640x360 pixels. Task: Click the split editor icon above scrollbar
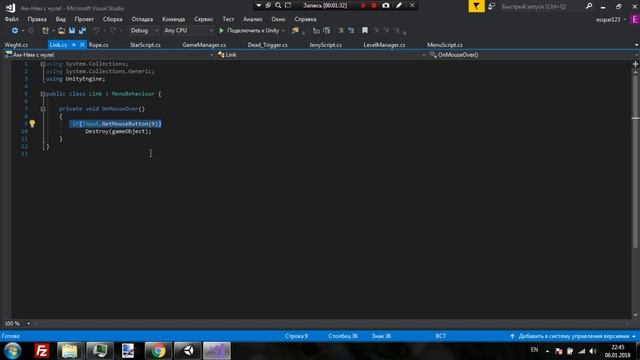click(x=635, y=64)
